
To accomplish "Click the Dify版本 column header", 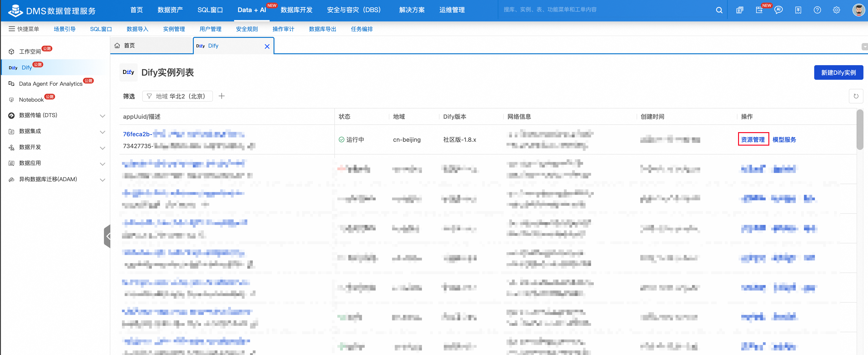I will (x=455, y=116).
